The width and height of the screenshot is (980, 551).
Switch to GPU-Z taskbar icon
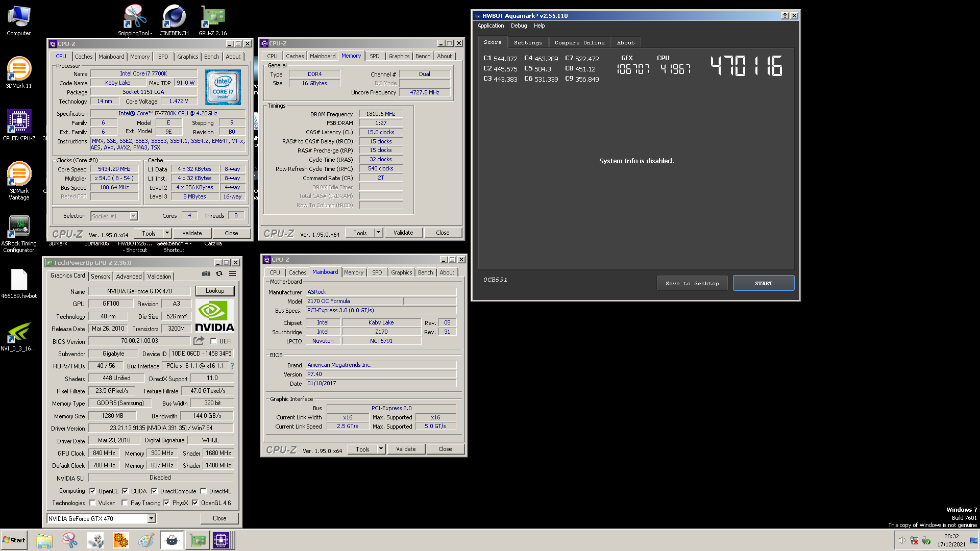(198, 540)
